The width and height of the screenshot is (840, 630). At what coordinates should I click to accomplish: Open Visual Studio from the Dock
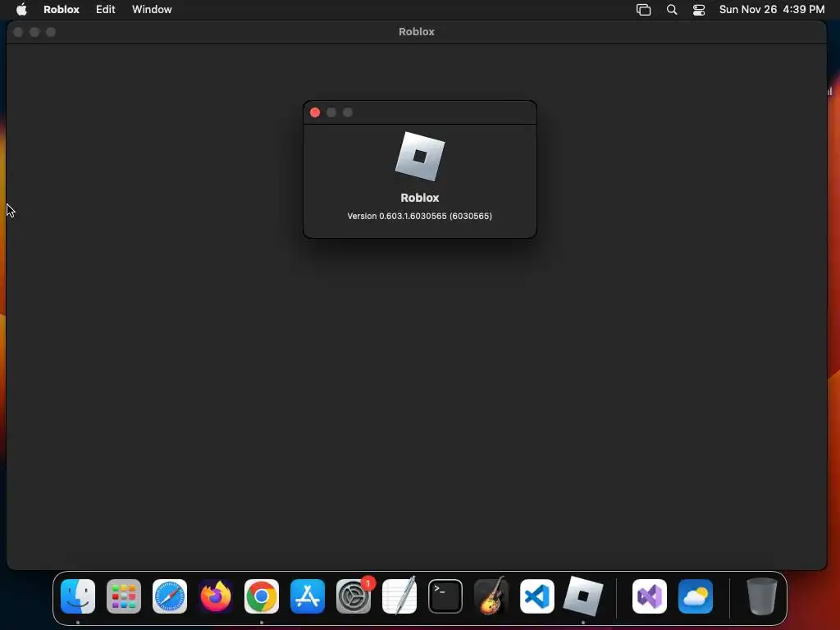point(650,596)
